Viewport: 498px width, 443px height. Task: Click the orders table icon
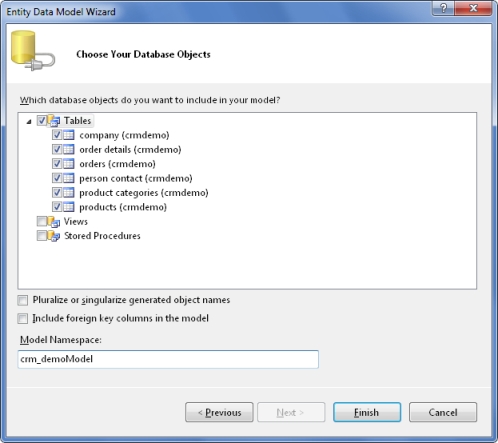69,163
